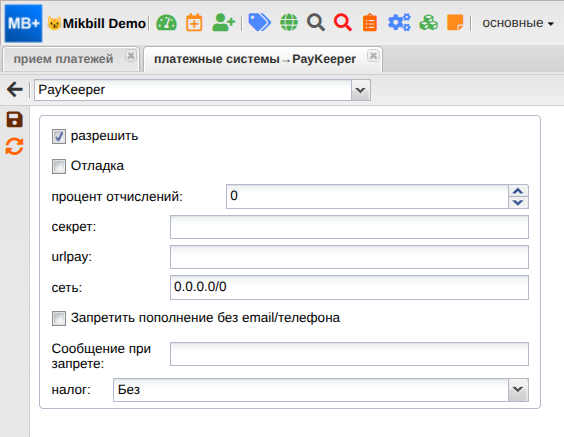Expand the налог dropdown arrow
Viewport: 564px width, 437px height.
point(518,390)
